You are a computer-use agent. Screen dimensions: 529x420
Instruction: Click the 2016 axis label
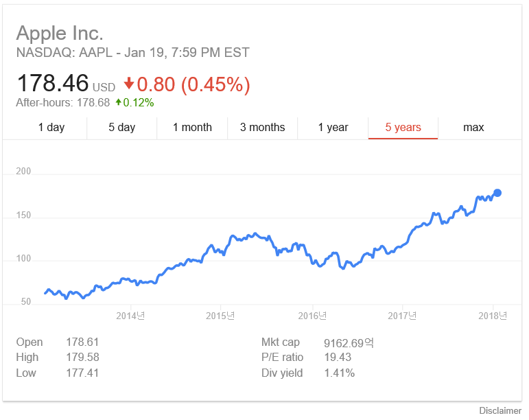(312, 316)
